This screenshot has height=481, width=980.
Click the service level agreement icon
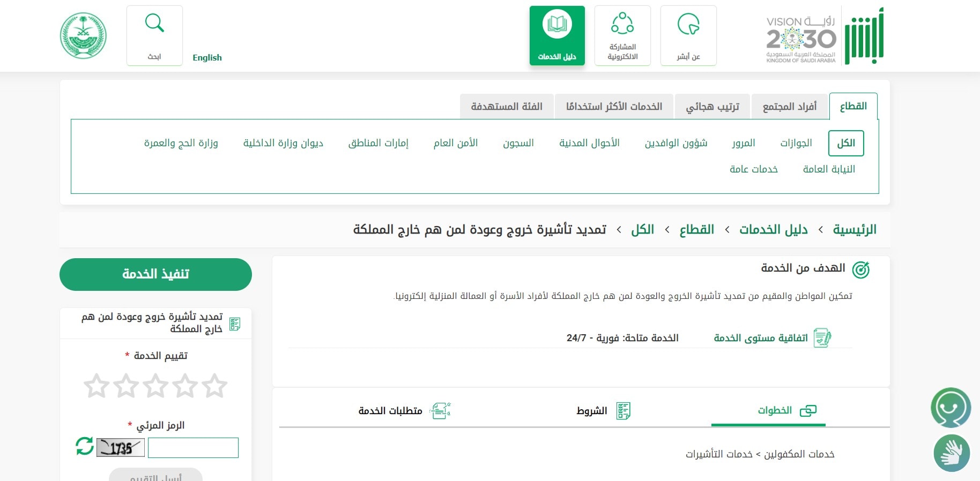click(x=822, y=338)
